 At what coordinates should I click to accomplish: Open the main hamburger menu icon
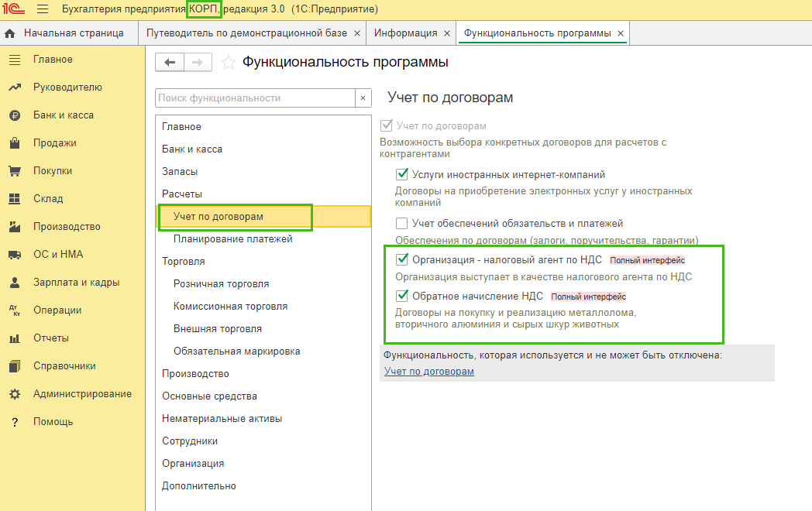43,9
